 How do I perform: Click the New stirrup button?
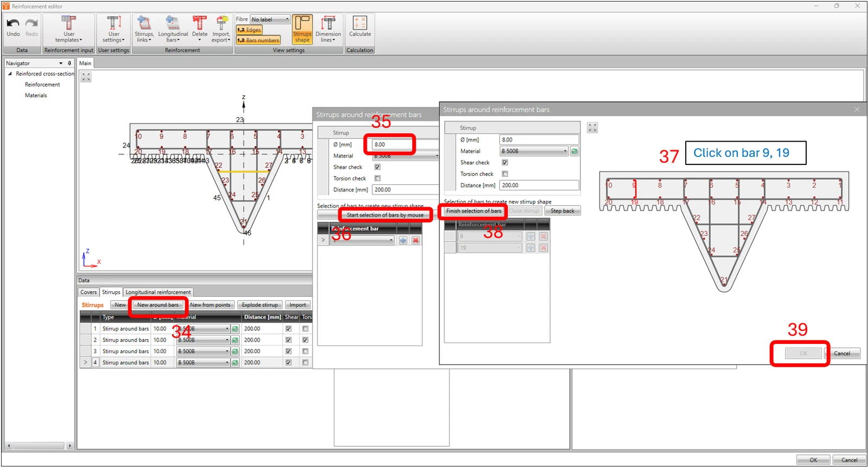coord(120,305)
